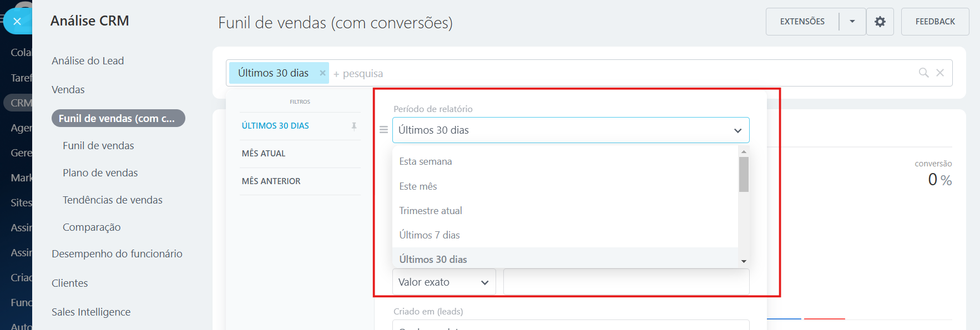Click the drag handle beside Período de relatório
The image size is (980, 330).
[383, 130]
